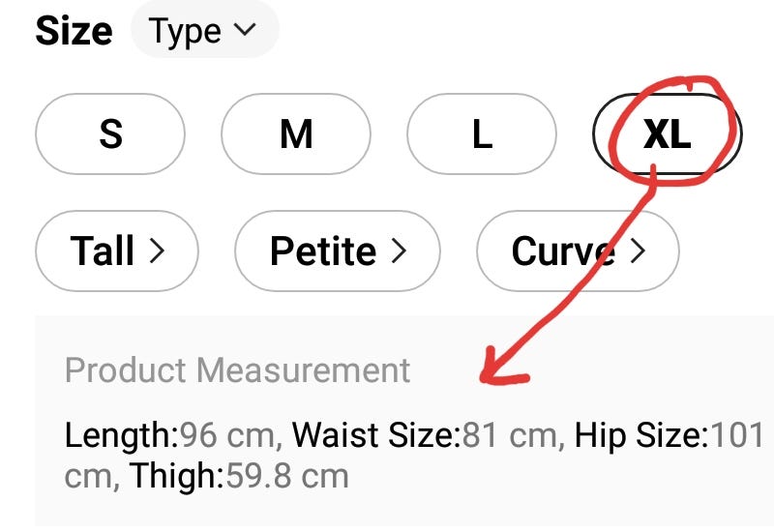Image resolution: width=774 pixels, height=532 pixels.
Task: Choose the M size option
Action: point(296,134)
